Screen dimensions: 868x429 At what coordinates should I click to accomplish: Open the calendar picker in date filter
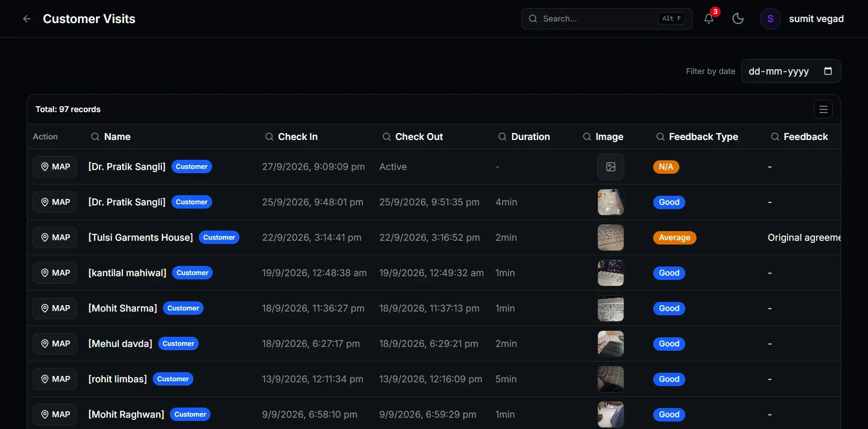coord(828,71)
